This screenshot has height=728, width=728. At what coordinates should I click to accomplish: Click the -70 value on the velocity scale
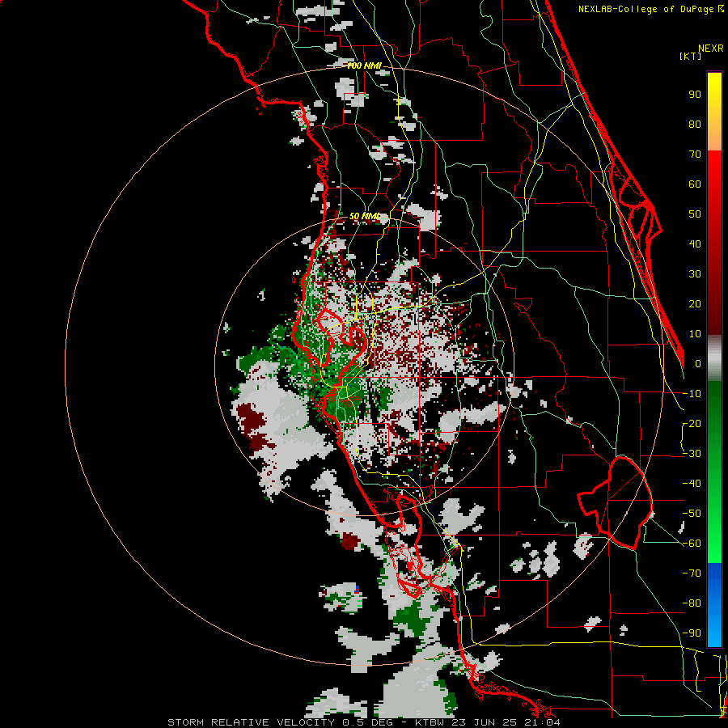[x=692, y=574]
